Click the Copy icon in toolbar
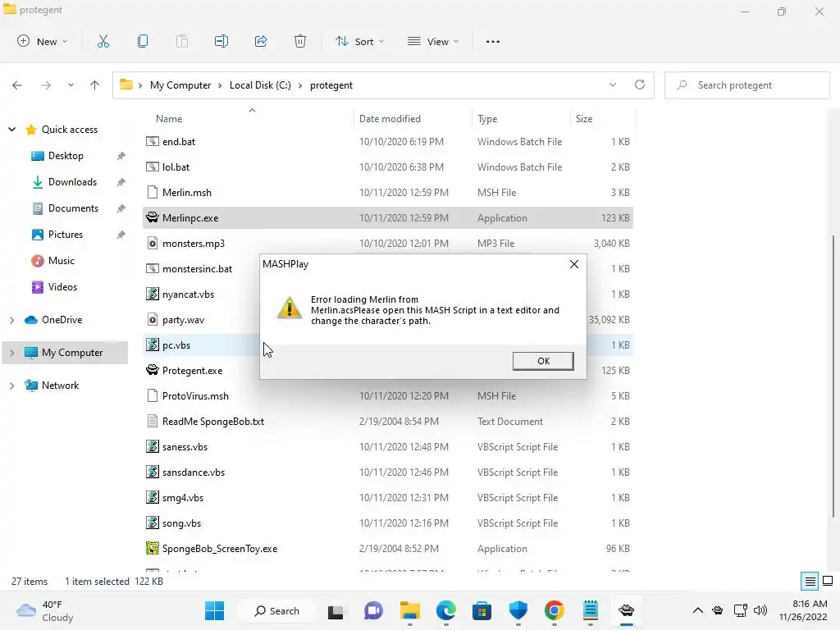 (143, 41)
